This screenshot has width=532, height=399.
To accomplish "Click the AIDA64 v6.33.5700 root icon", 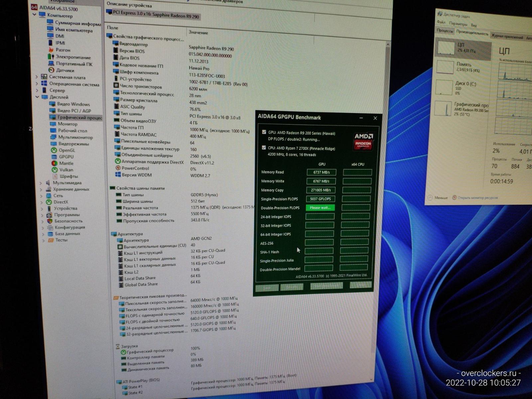I will pos(34,7).
